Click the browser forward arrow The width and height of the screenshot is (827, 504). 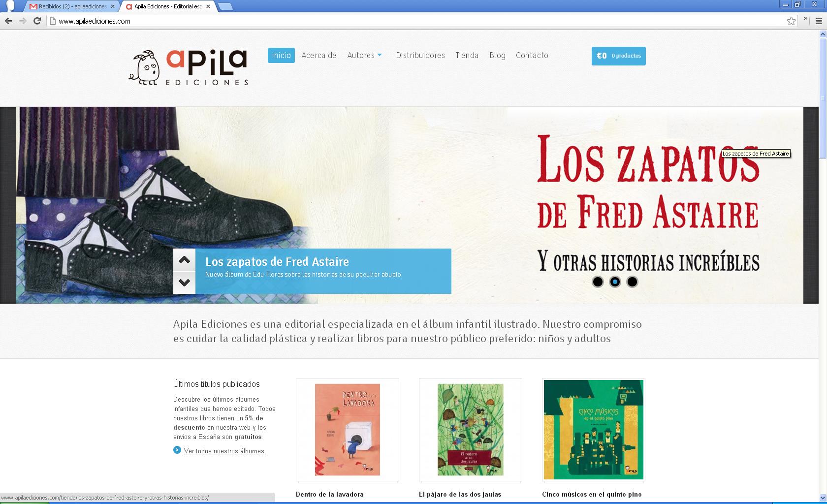23,21
